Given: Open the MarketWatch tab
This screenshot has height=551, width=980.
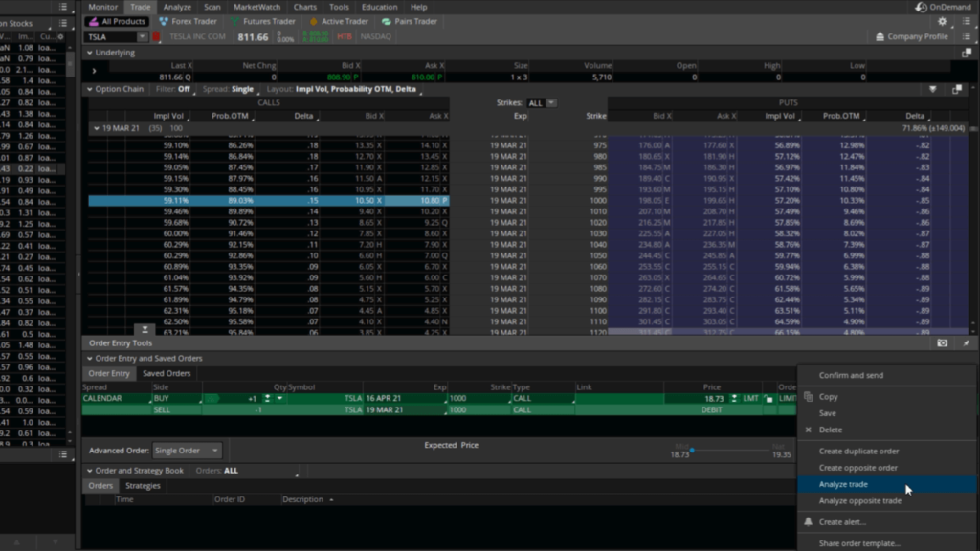Looking at the screenshot, I should tap(256, 7).
